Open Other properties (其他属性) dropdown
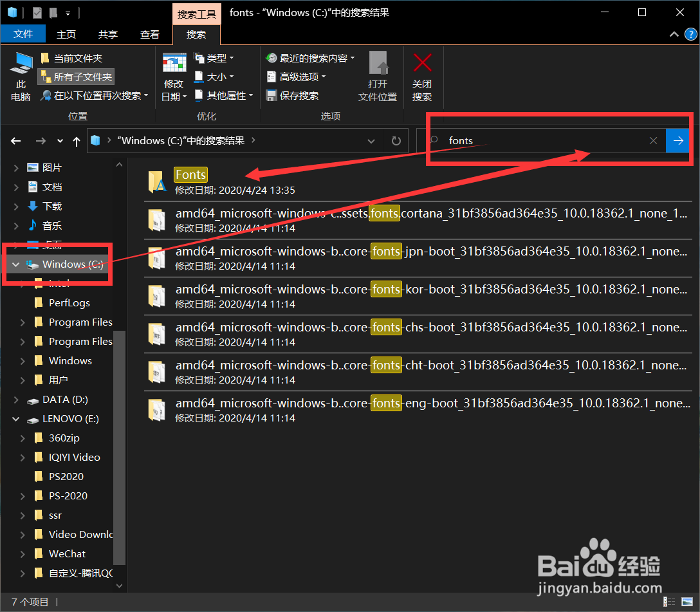Screen dimensions: 700x612 coord(224,95)
